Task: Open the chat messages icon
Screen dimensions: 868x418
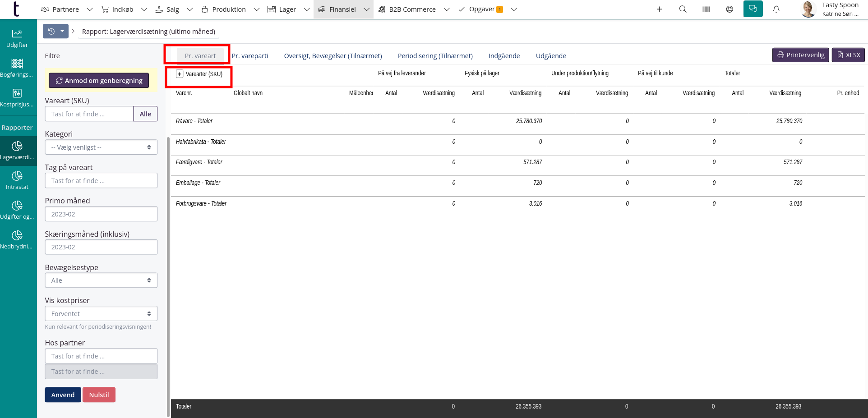Action: (753, 9)
